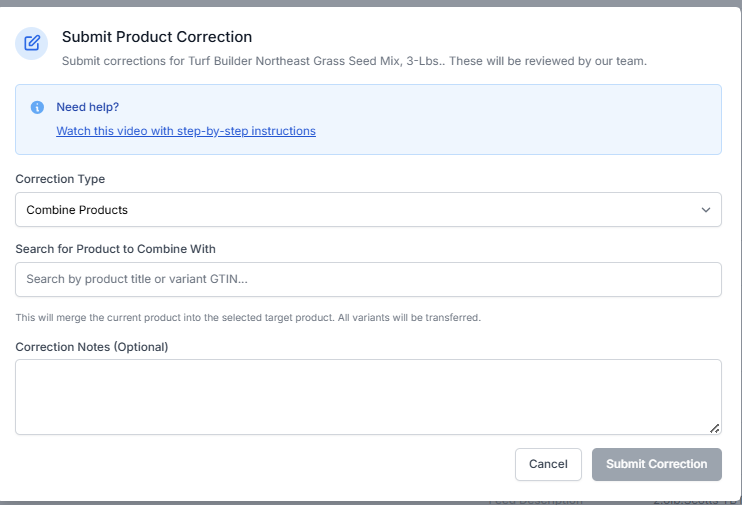Click the Submit Correction button
This screenshot has height=505, width=742.
(x=656, y=464)
